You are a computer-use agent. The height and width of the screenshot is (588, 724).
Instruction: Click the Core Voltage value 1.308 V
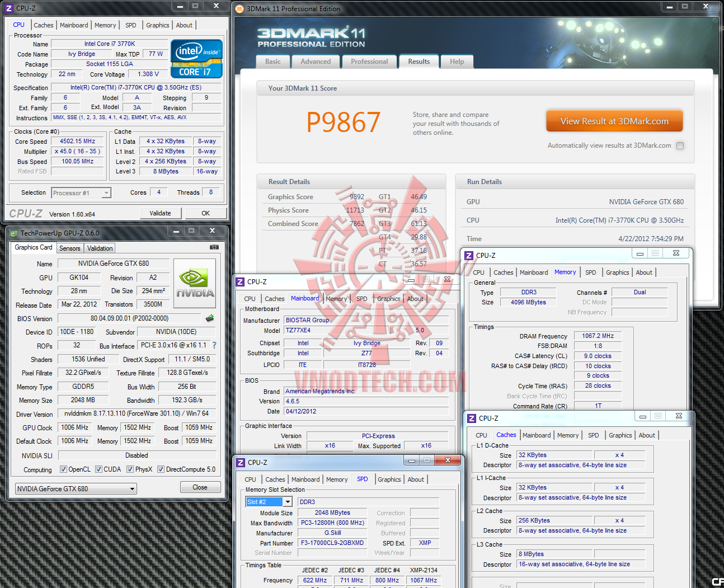tap(148, 74)
